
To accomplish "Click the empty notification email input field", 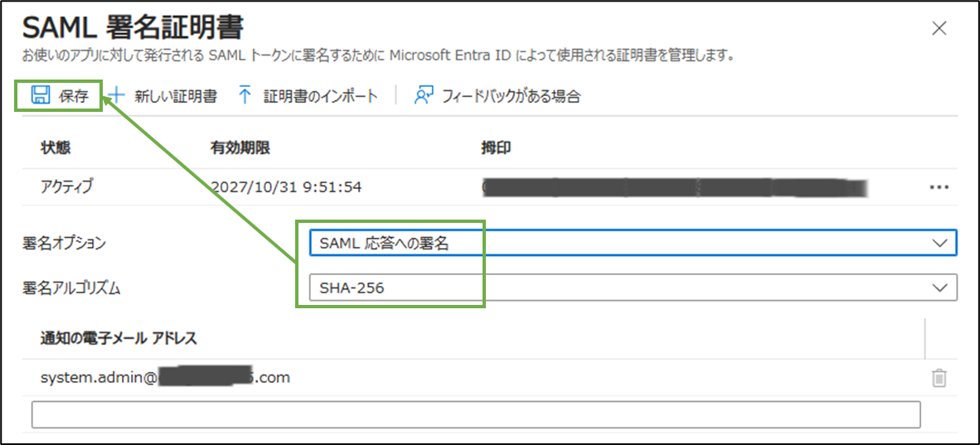I will [x=476, y=414].
